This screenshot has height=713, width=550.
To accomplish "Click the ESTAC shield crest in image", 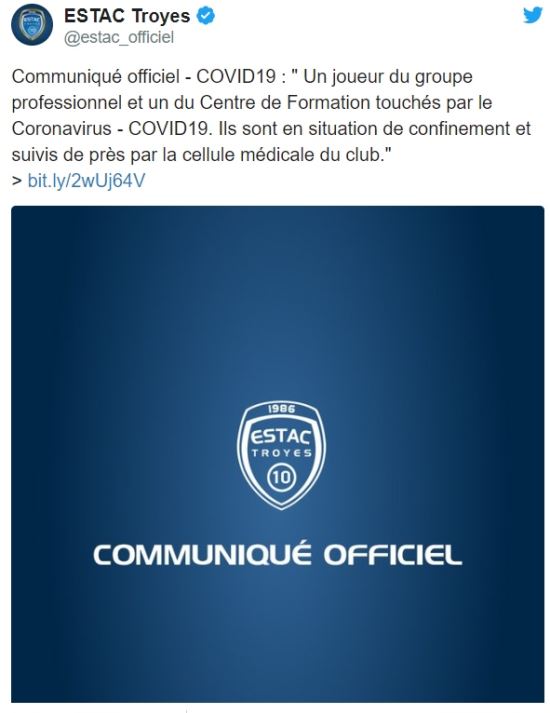I will pyautogui.click(x=281, y=455).
